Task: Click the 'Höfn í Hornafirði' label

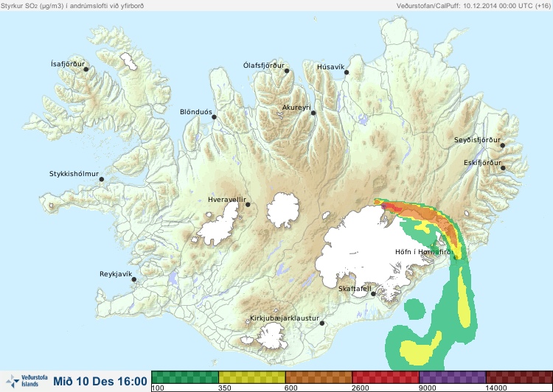Action: click(x=424, y=252)
